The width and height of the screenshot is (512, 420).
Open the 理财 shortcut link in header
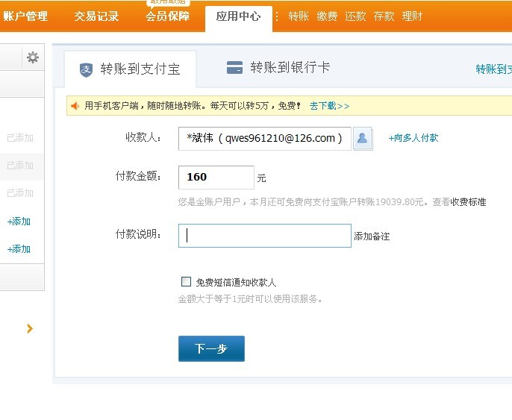point(412,16)
